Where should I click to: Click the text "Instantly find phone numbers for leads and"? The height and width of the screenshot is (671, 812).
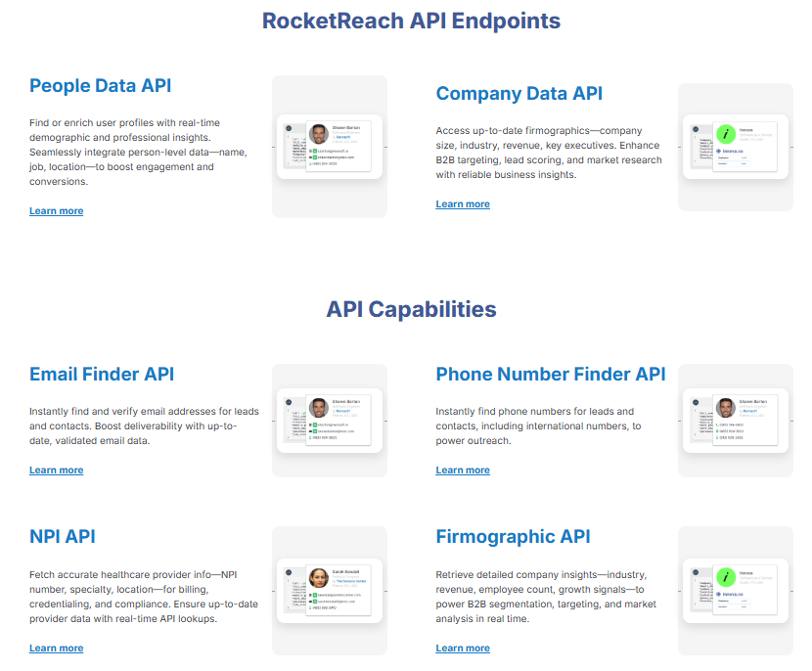click(x=534, y=411)
